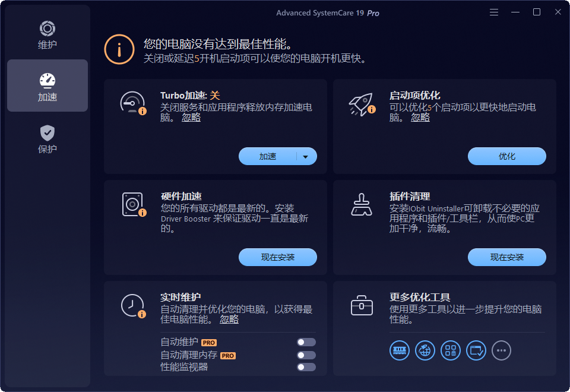570x392 pixels.
Task: Click the 优化 button for startup items
Action: (x=506, y=156)
